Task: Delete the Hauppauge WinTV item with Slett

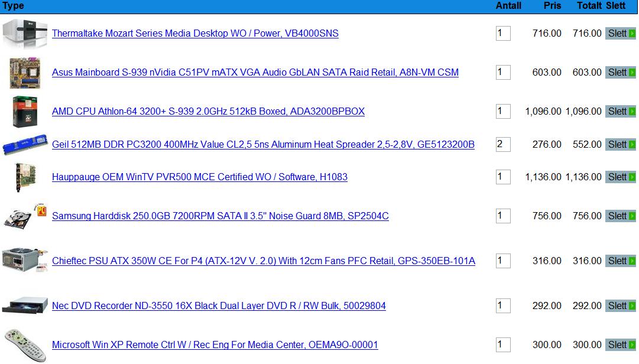Action: coord(620,177)
